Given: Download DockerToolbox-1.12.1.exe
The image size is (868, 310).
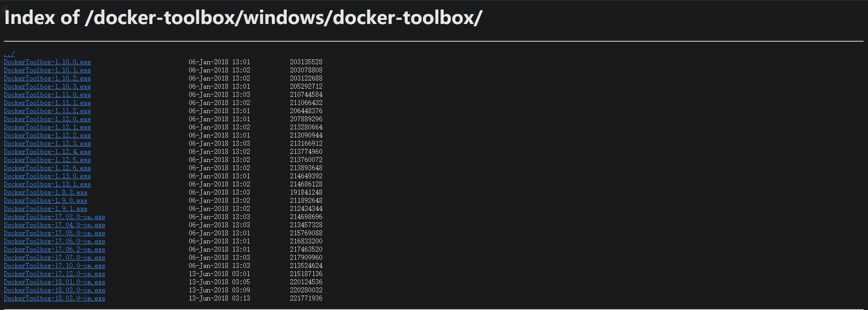Looking at the screenshot, I should click(47, 127).
